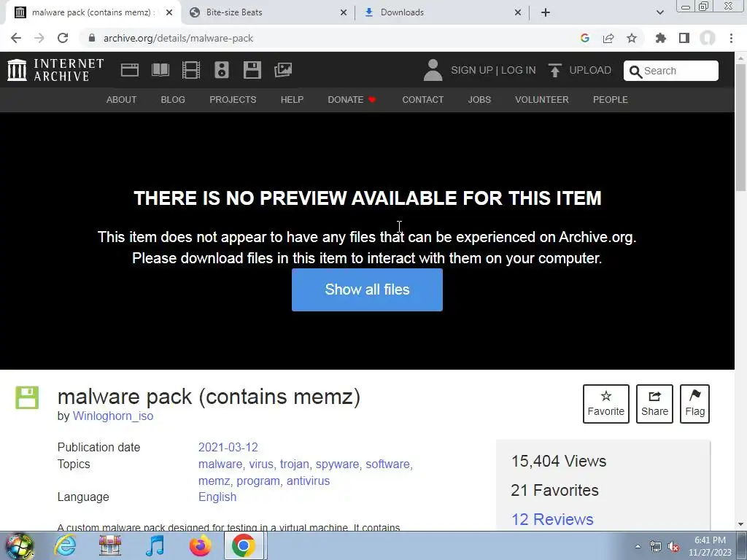Click the network tray icon
747x560 pixels.
pos(656,547)
